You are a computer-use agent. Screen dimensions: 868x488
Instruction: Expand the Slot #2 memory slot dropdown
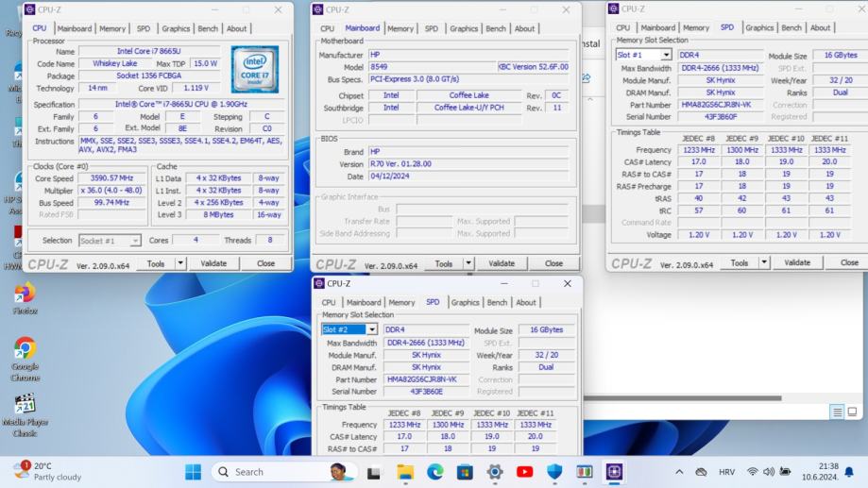371,329
